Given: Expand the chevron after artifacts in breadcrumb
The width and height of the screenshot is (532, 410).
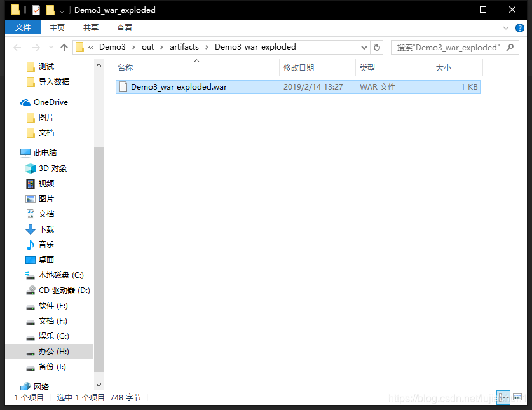Looking at the screenshot, I should (x=207, y=47).
